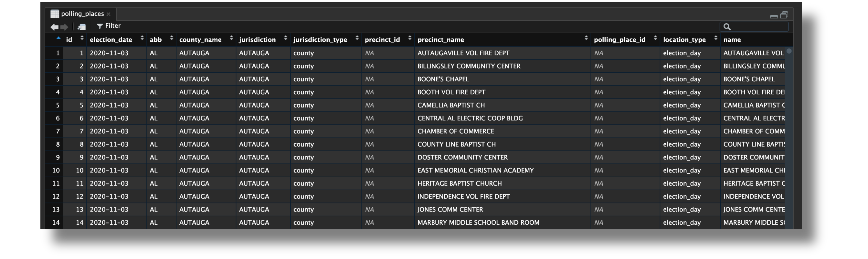Click the forward navigation arrow in viewer toolbar
Screen dimensions: 868x259
click(x=64, y=27)
